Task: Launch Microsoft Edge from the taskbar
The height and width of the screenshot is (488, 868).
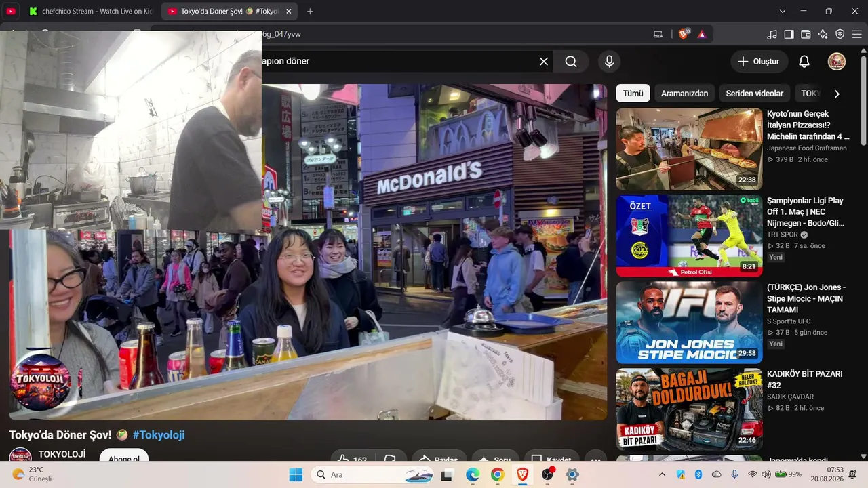Action: [473, 474]
